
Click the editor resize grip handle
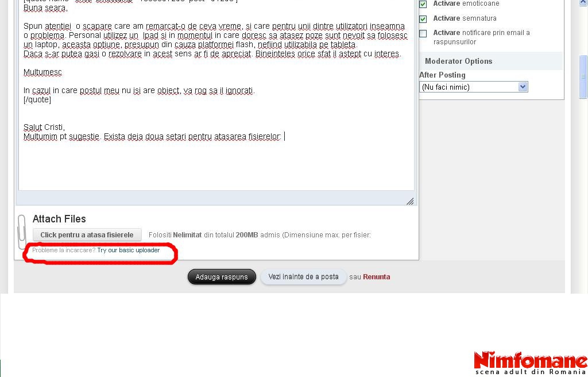coord(410,201)
